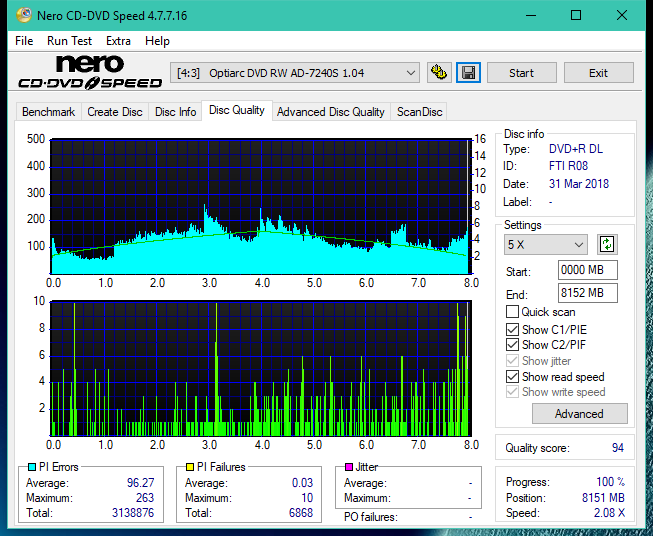The height and width of the screenshot is (536, 653).
Task: Minimize the Nero window
Action: click(531, 15)
